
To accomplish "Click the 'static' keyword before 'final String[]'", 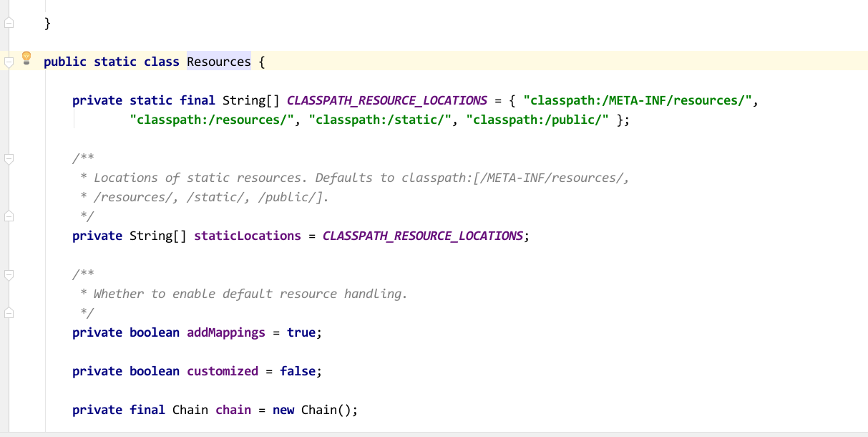I will click(x=151, y=100).
